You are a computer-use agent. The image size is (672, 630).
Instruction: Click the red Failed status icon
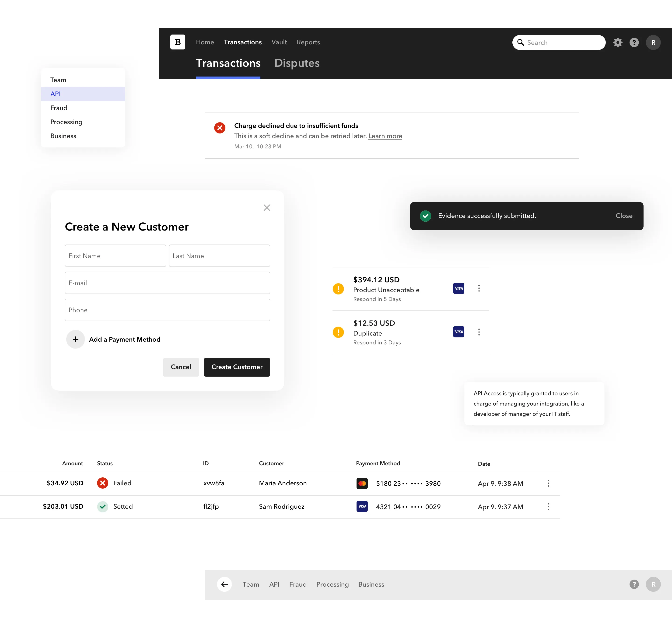click(x=102, y=483)
